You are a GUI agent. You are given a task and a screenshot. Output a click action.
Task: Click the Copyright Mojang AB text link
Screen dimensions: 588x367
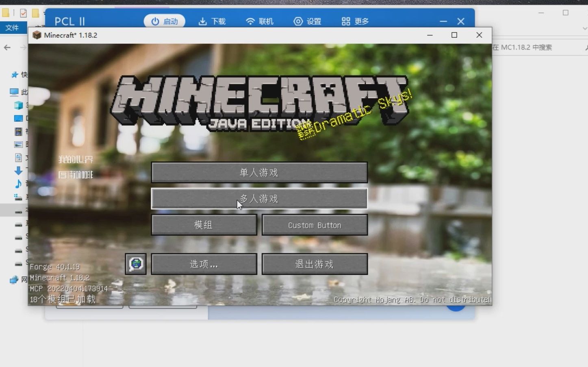point(412,300)
